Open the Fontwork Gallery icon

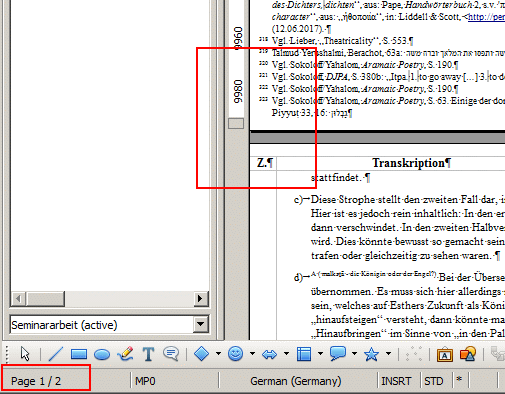tap(445, 354)
